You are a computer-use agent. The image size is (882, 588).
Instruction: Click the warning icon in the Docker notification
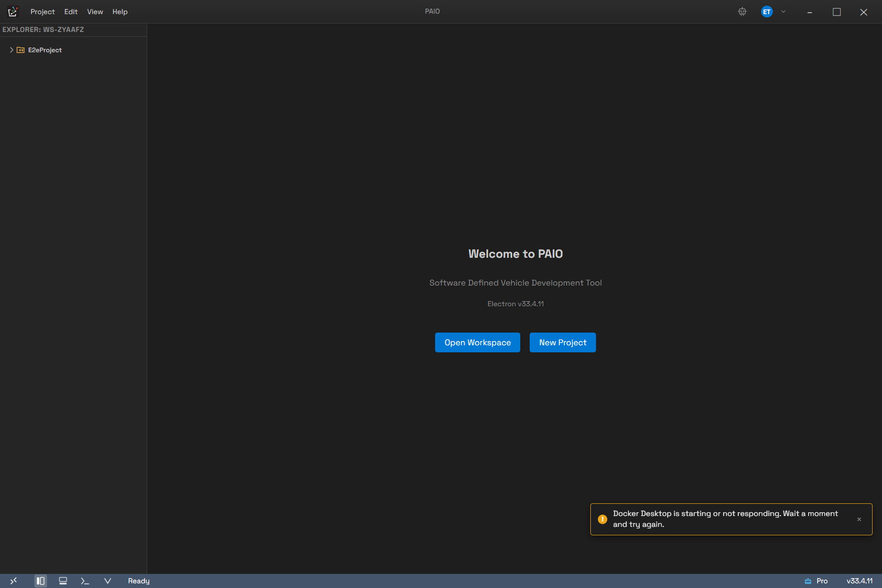click(602, 519)
